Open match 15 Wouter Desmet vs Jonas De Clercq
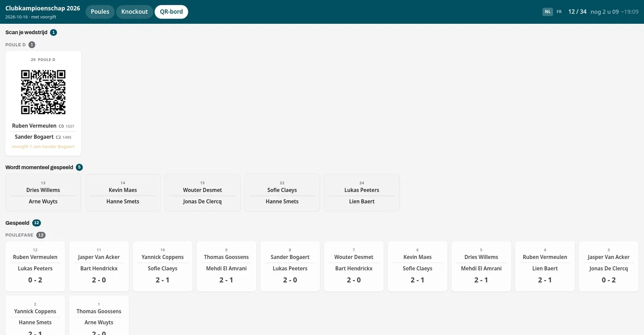The image size is (644, 335). [x=202, y=193]
